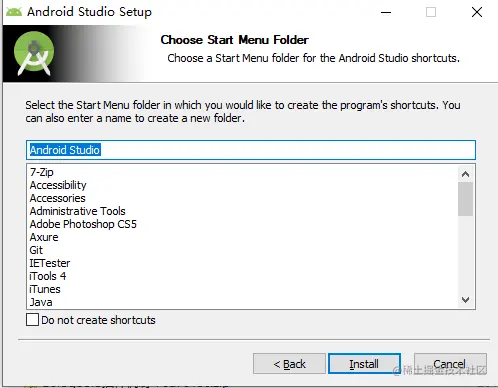
Task: Select IETester folder entry
Action: click(50, 263)
